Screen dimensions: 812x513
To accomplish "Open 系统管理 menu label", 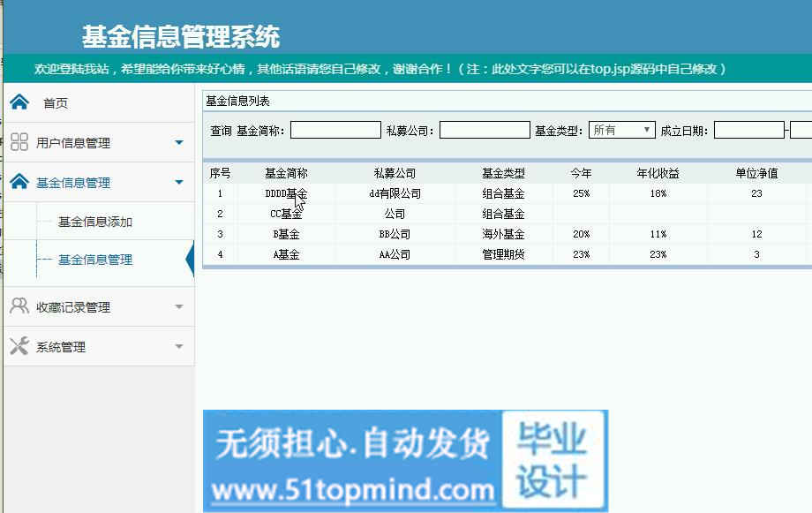I will (61, 347).
